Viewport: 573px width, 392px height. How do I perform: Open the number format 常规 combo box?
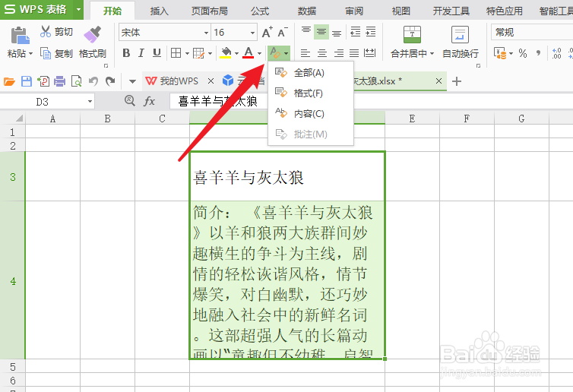pos(532,33)
